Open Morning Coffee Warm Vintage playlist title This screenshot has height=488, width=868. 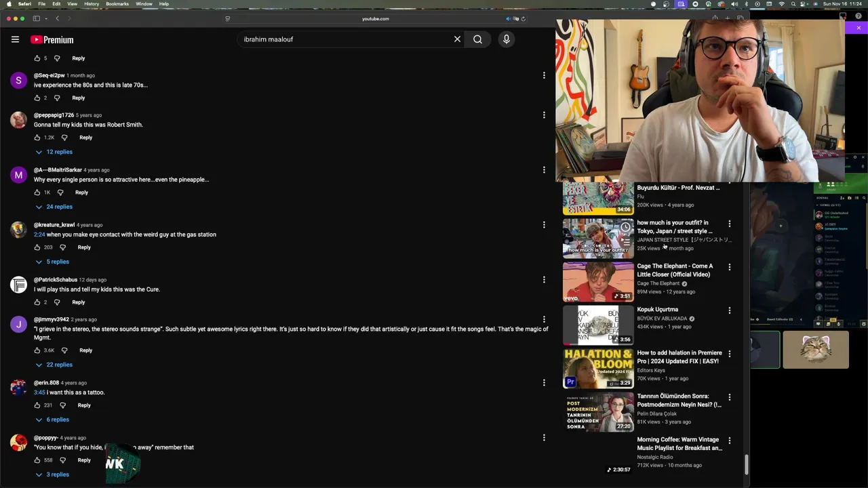tap(679, 444)
